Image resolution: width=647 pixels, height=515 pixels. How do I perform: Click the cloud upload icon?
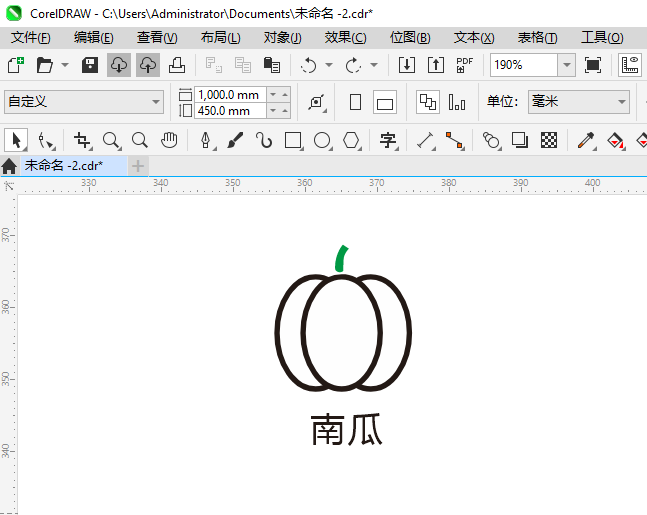point(148,65)
